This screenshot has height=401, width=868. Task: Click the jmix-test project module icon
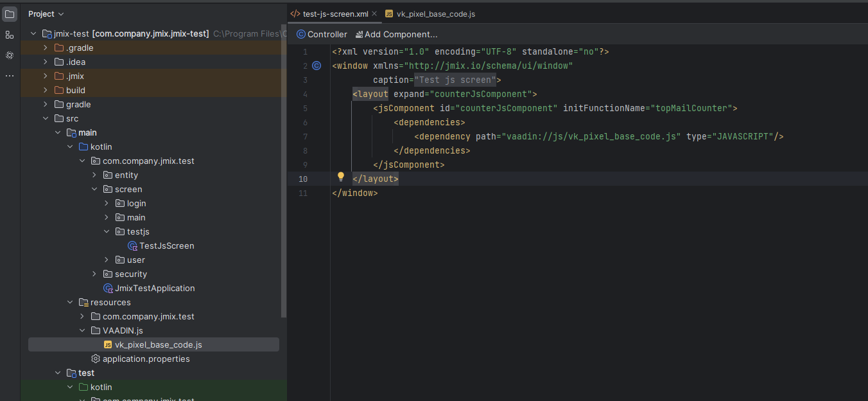(x=46, y=33)
